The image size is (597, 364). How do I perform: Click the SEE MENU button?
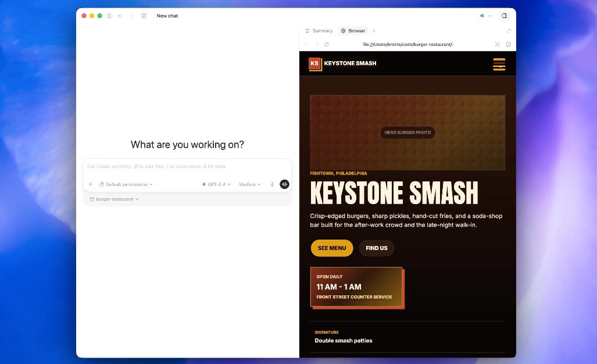(332, 248)
